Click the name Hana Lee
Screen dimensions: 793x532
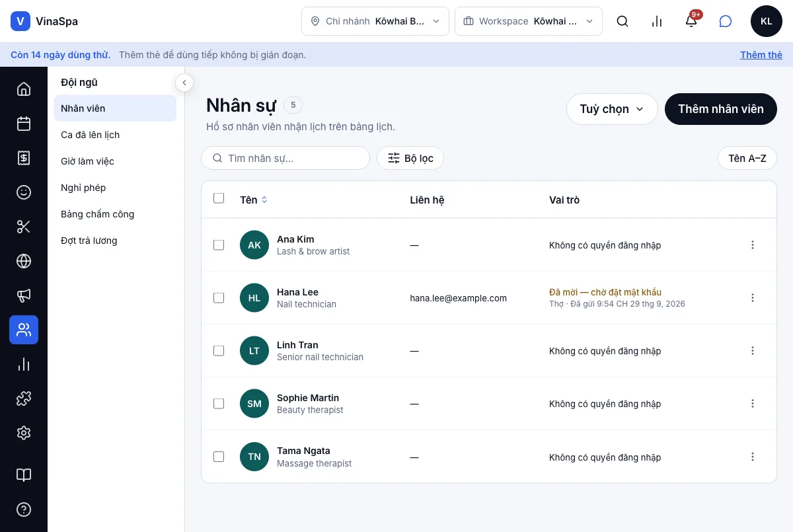(x=297, y=292)
